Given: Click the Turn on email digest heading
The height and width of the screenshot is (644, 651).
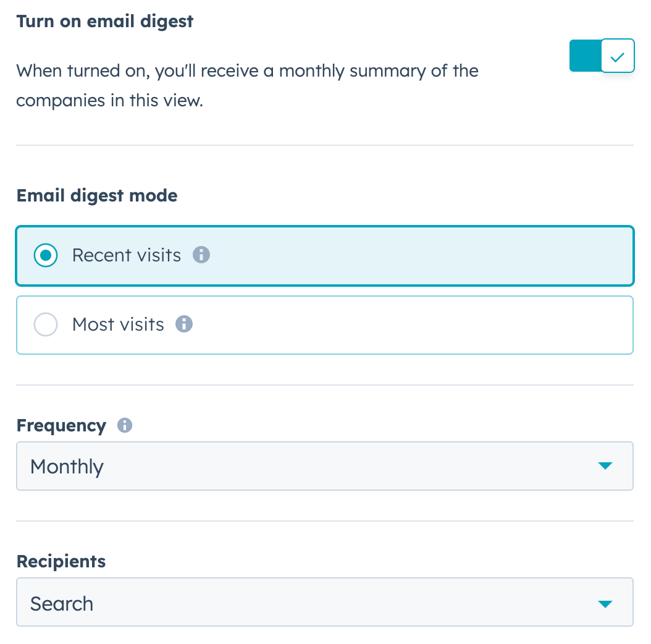Looking at the screenshot, I should point(104,21).
